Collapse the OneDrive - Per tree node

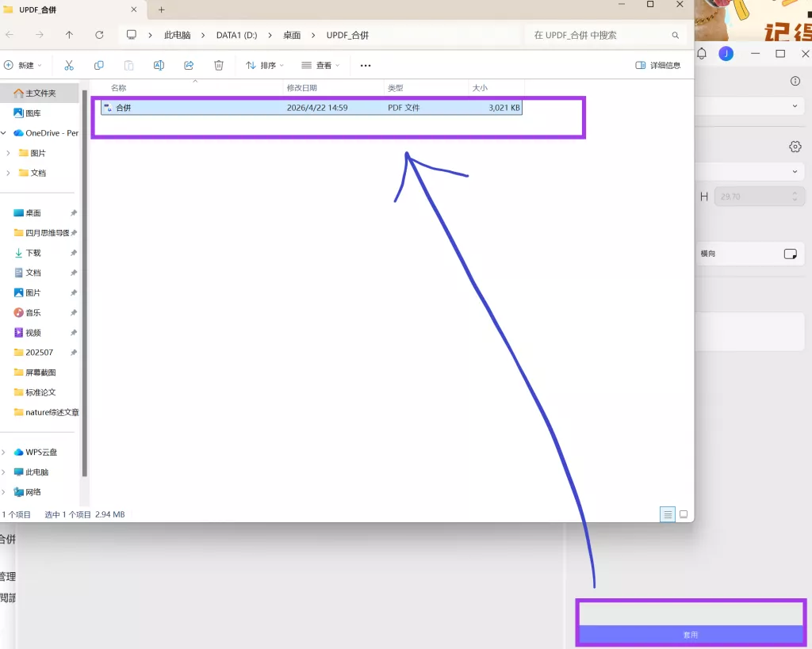coord(4,133)
